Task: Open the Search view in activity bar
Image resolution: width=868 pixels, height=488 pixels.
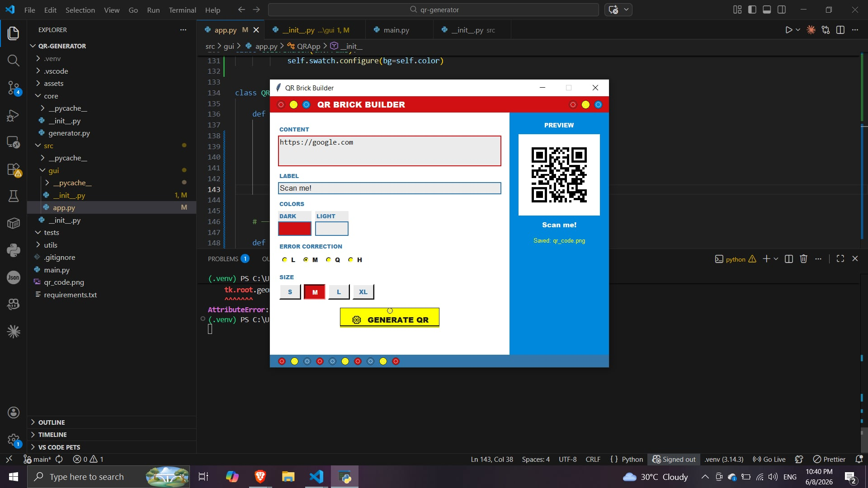Action: click(13, 60)
